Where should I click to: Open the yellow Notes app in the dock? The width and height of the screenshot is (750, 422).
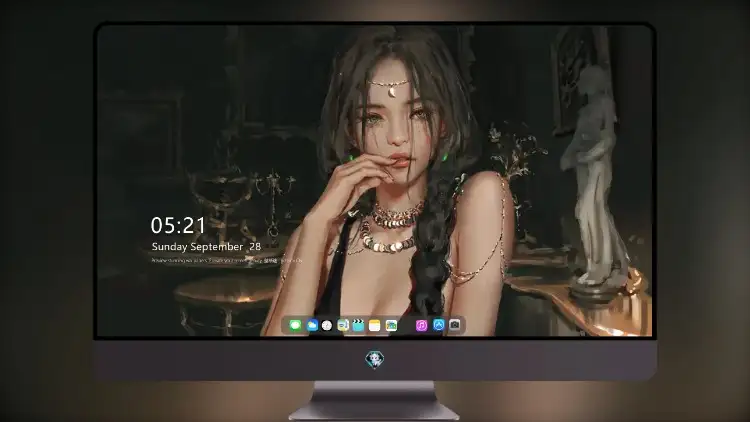point(375,325)
